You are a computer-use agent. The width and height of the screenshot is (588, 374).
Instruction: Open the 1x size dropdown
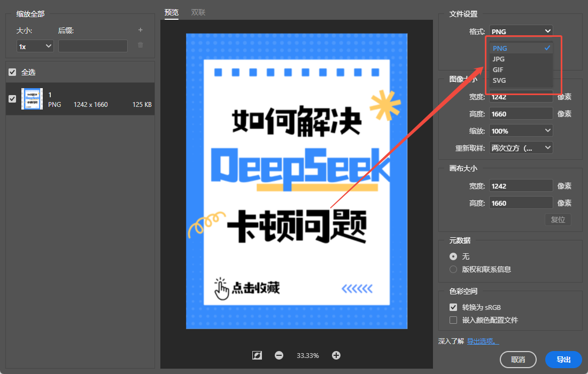click(x=35, y=46)
